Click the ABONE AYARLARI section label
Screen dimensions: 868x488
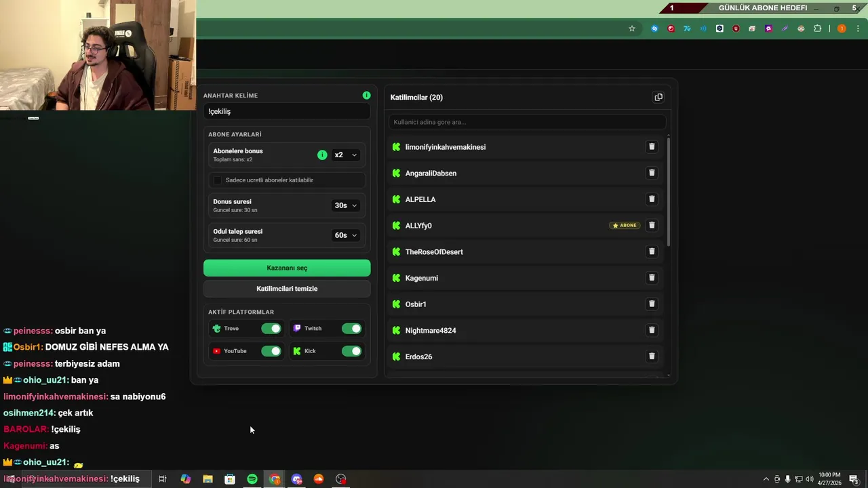(x=235, y=134)
